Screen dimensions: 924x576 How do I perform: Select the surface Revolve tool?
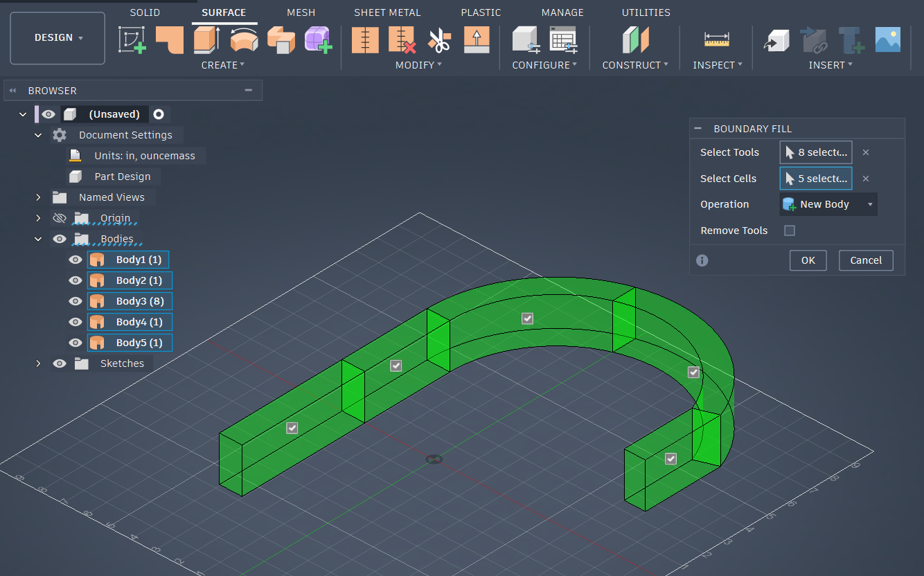pos(244,39)
